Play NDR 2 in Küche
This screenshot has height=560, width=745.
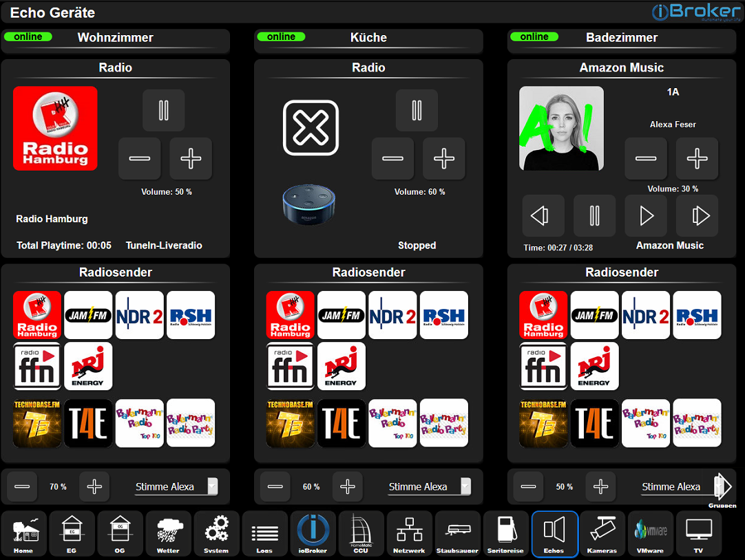coord(393,315)
